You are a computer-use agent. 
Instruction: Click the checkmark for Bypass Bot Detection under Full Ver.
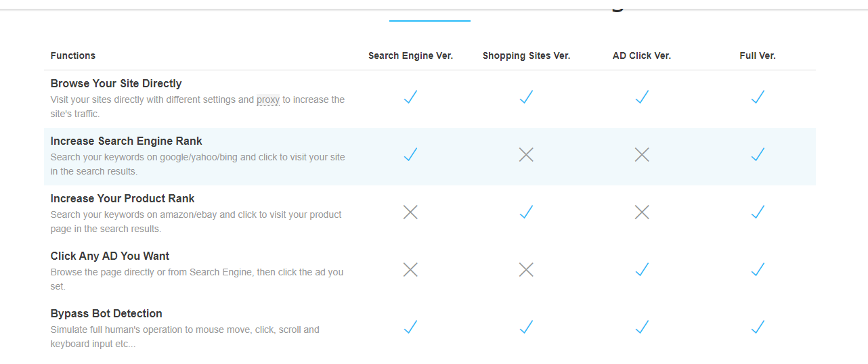tap(758, 327)
